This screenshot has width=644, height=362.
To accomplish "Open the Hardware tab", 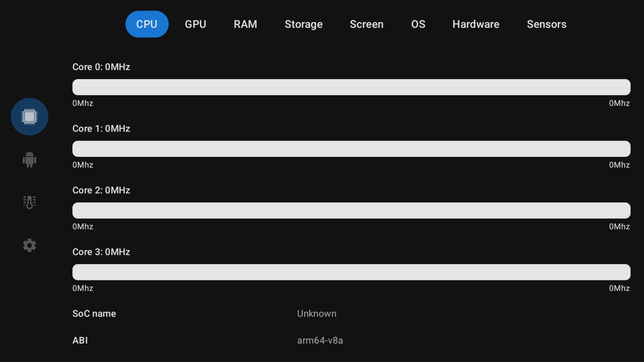I will tap(476, 24).
